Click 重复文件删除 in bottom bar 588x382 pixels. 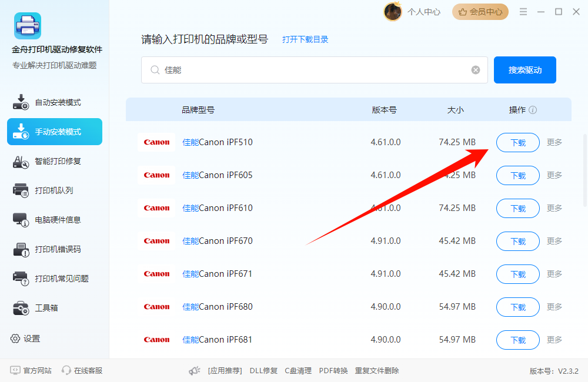377,371
